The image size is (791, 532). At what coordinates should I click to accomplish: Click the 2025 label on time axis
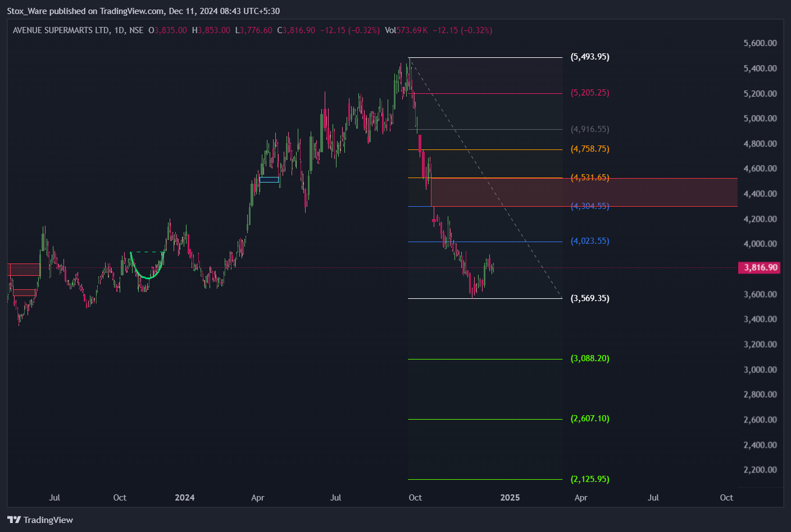510,498
